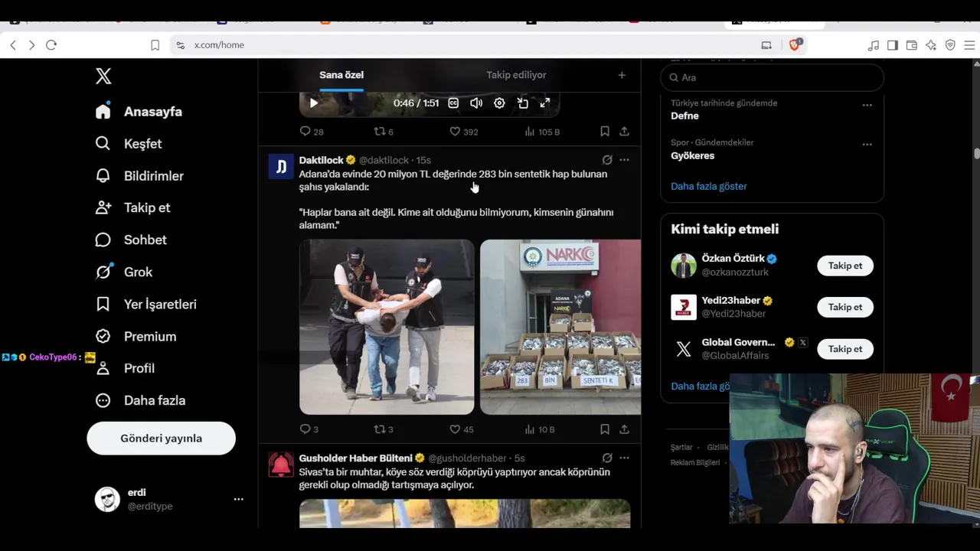Open Özkan Öztürk's profile
980x551 pixels.
click(733, 259)
